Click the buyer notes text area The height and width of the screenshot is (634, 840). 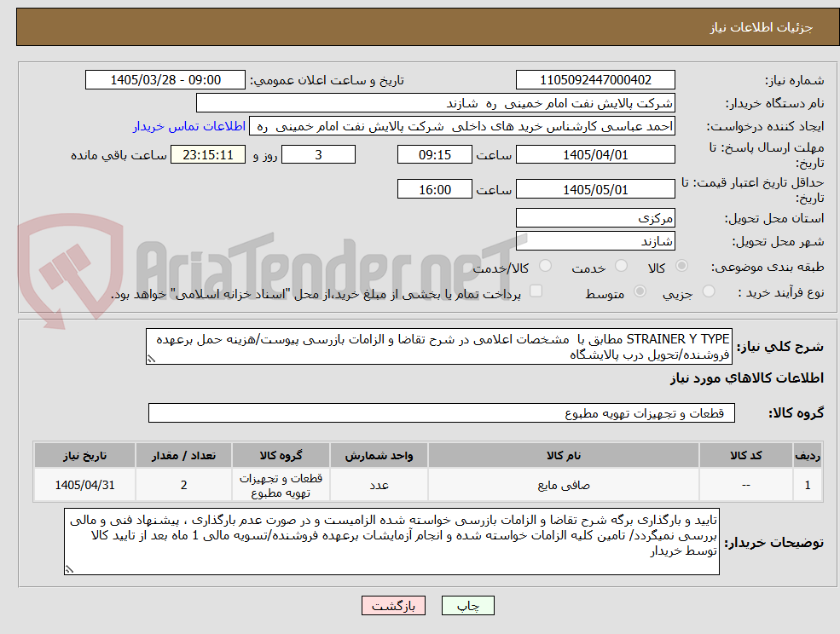tap(391, 542)
